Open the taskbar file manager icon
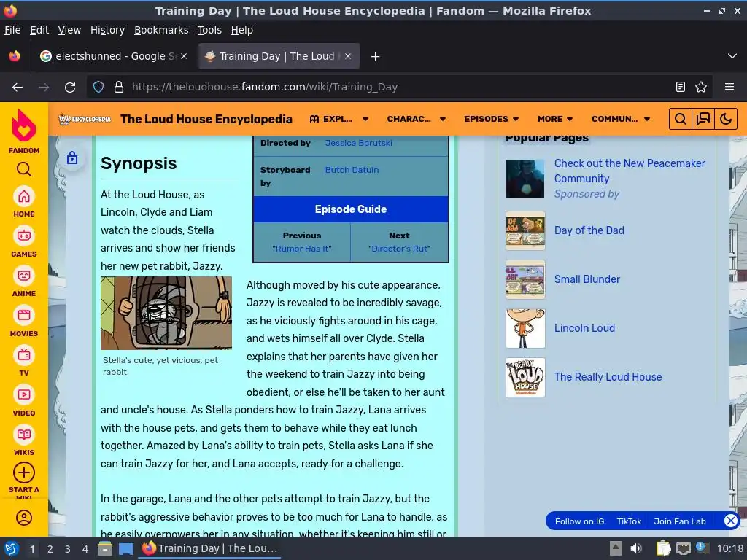This screenshot has height=560, width=747. (x=105, y=548)
